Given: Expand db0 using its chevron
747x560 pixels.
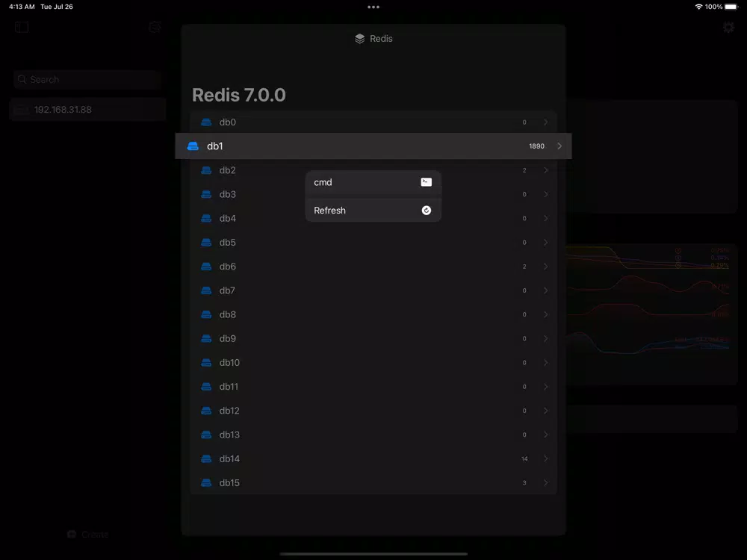Looking at the screenshot, I should tap(546, 122).
